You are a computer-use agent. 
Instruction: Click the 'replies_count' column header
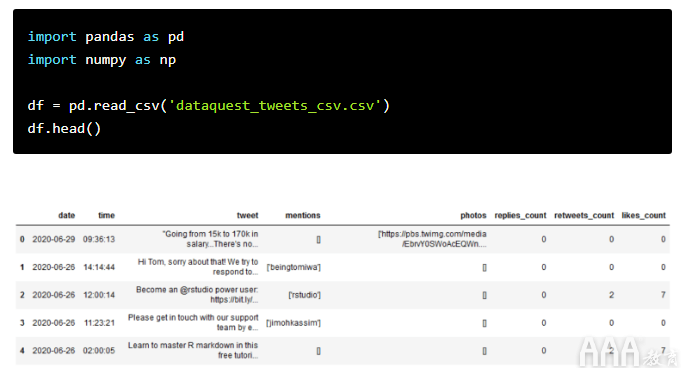coord(520,215)
